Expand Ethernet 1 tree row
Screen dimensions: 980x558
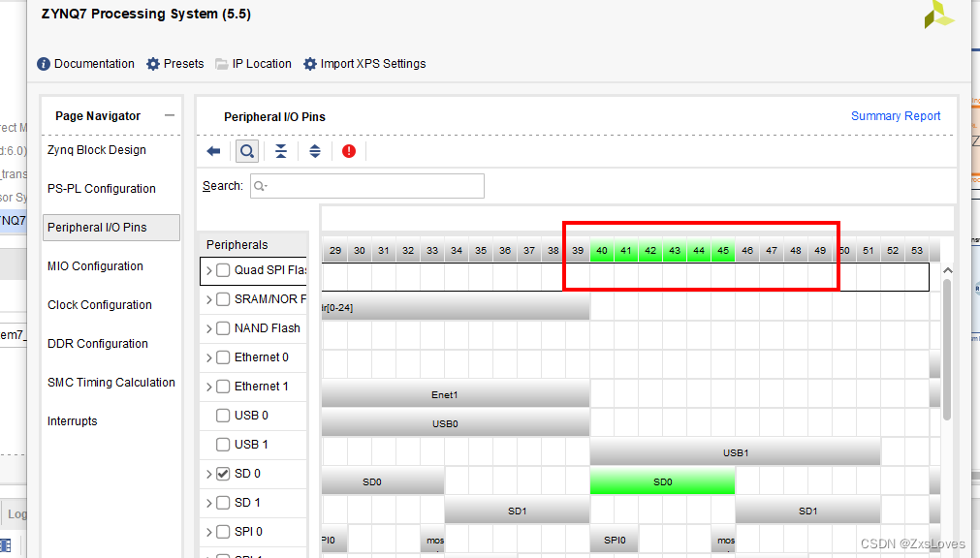[208, 387]
